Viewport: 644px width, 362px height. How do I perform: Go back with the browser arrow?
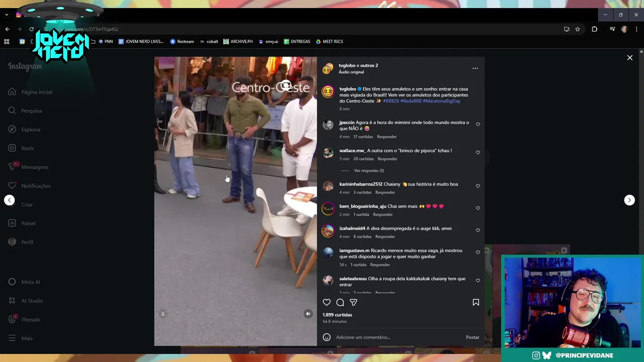pos(7,29)
